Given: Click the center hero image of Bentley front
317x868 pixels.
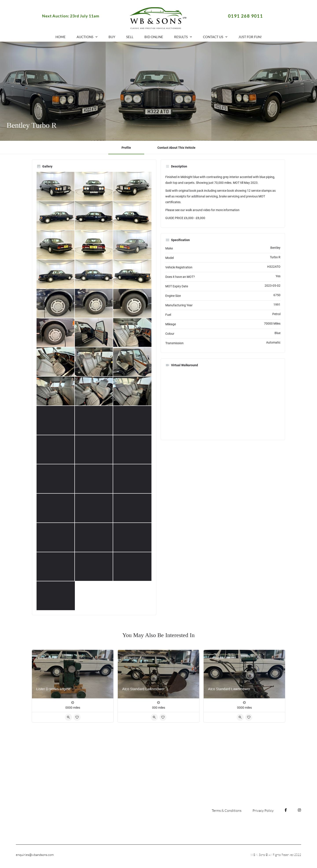Looking at the screenshot, I should (158, 91).
